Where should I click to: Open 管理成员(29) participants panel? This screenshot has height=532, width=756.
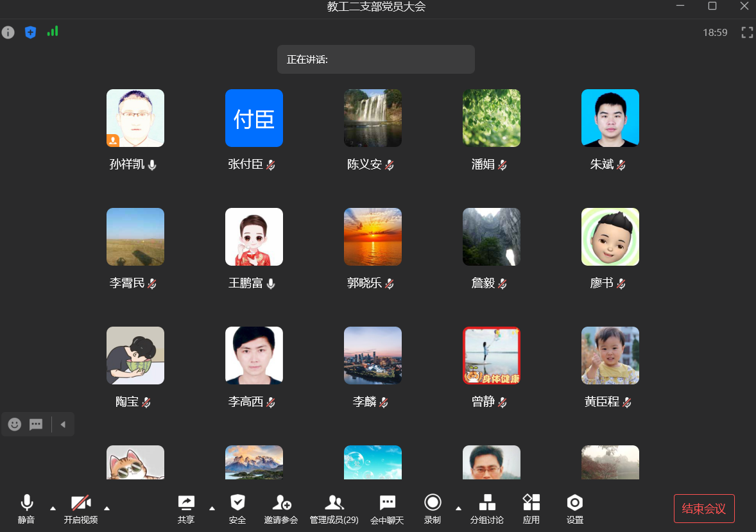coord(334,508)
